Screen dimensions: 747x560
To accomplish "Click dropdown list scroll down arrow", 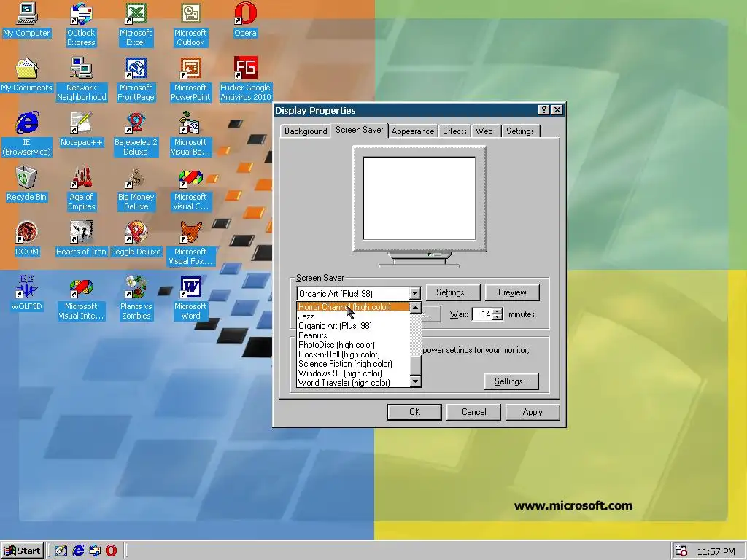I will (415, 381).
